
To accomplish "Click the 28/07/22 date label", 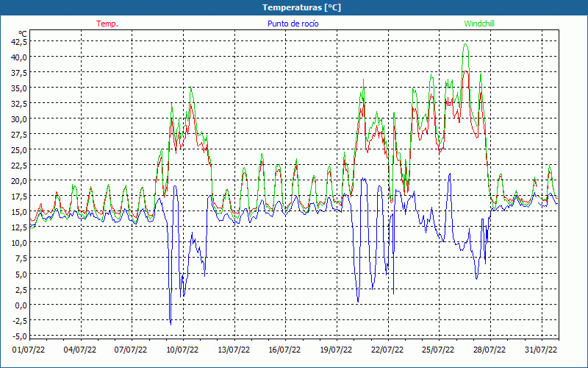I will tap(490, 350).
